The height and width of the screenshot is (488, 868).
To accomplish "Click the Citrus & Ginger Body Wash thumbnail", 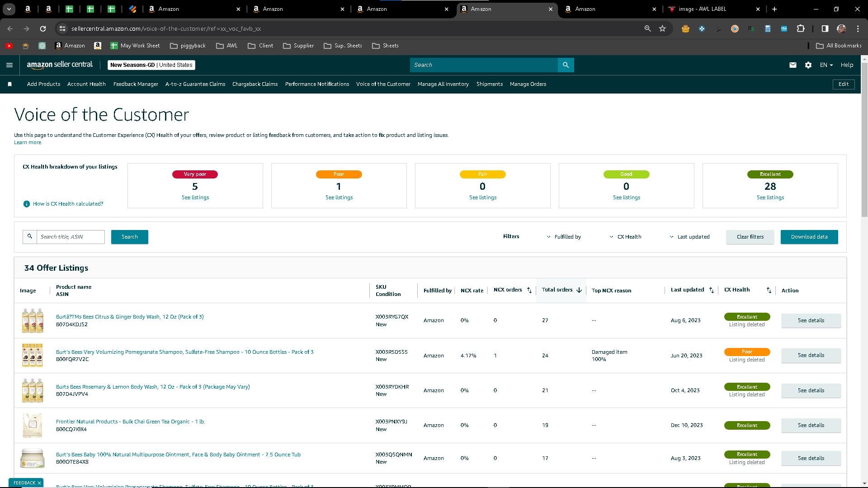I will (33, 320).
